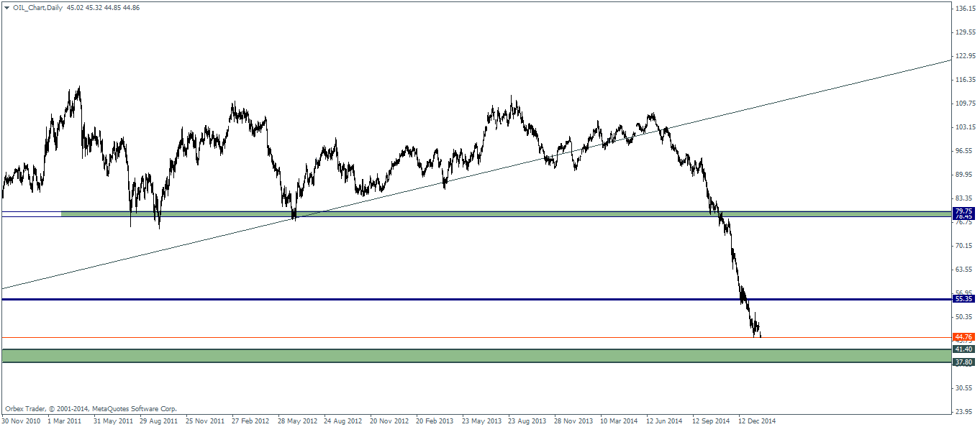This screenshot has width=980, height=427.
Task: Click the 20 Feb 2013 date label
Action: [x=436, y=421]
